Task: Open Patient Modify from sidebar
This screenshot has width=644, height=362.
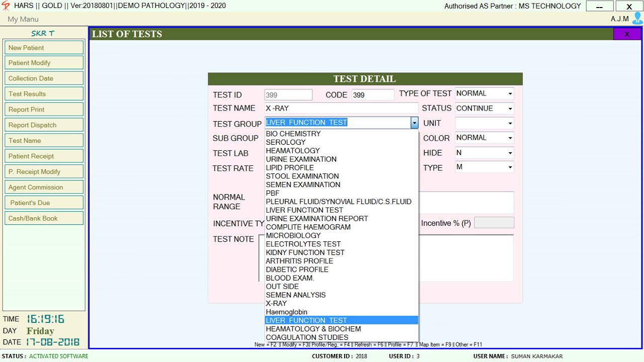Action: (44, 63)
